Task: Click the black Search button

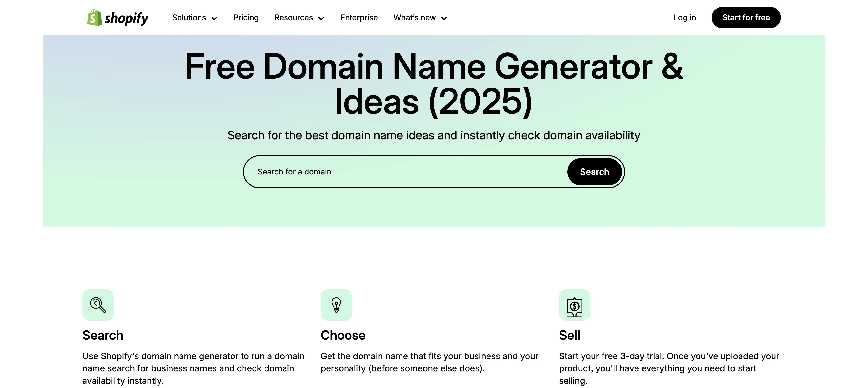Action: (x=594, y=172)
